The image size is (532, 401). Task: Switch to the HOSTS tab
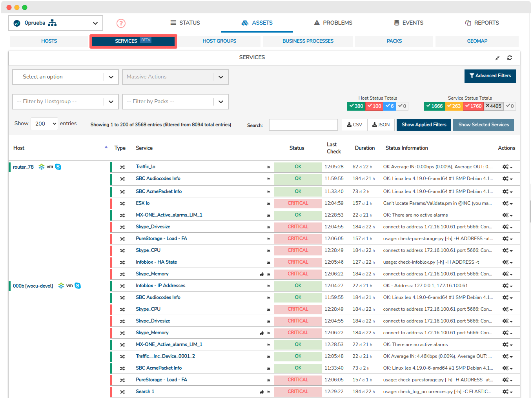[x=49, y=41]
